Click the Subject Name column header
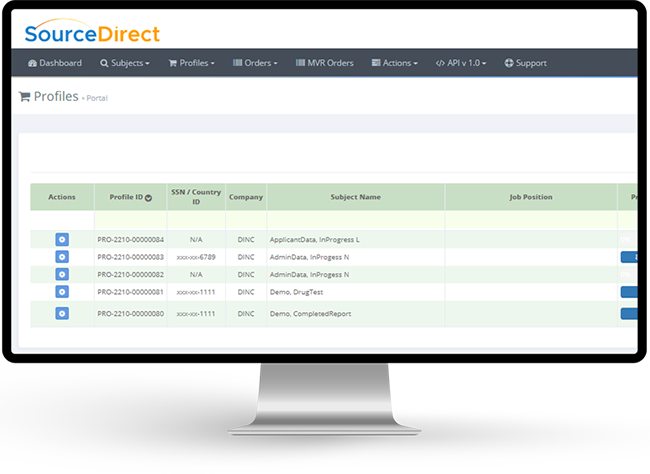The image size is (650, 474). (x=356, y=197)
